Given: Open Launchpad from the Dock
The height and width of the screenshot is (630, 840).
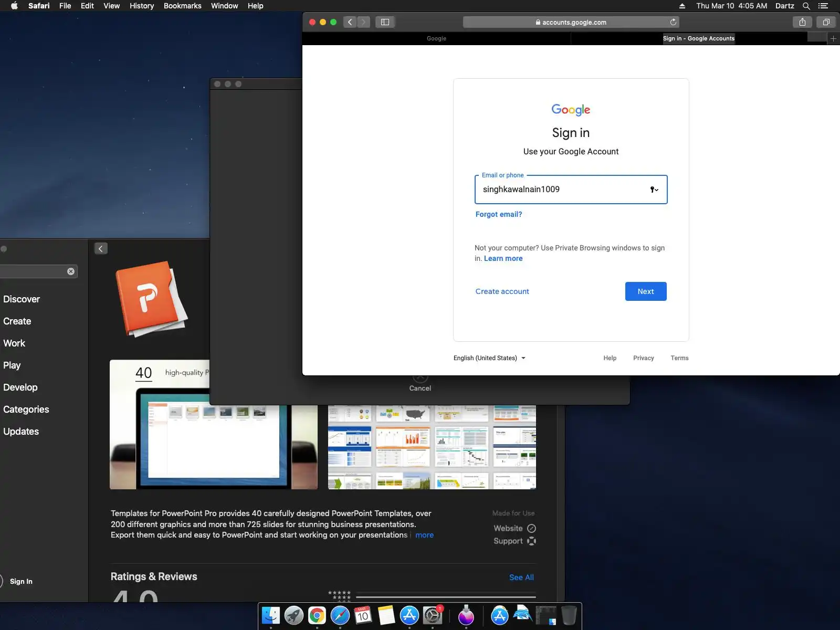Looking at the screenshot, I should pos(294,615).
